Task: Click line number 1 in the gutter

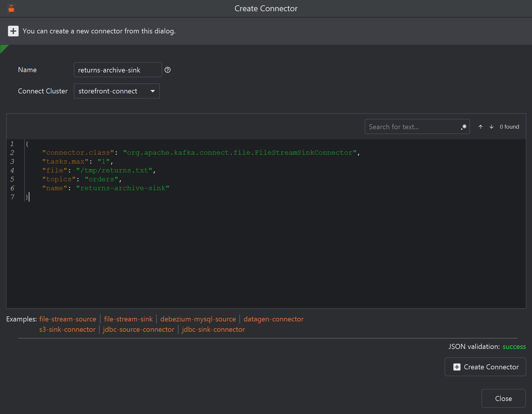Action: pyautogui.click(x=12, y=144)
